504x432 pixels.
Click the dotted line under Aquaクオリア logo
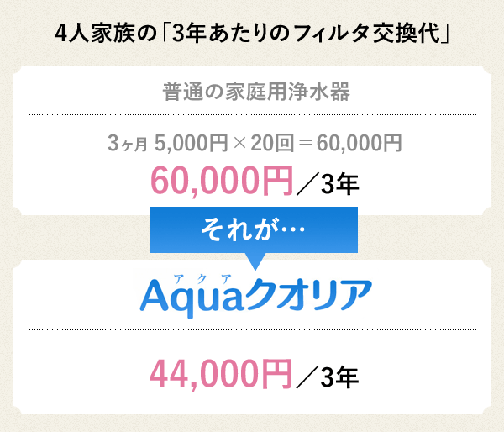pyautogui.click(x=253, y=329)
